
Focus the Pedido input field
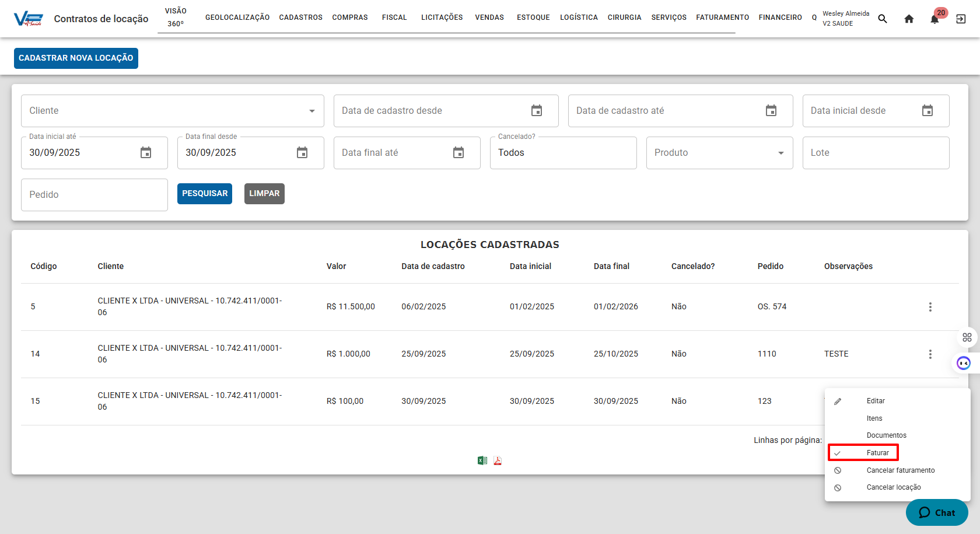(94, 195)
